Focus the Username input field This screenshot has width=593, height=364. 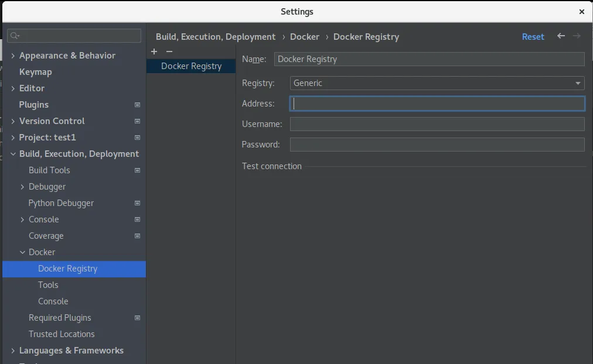pos(437,124)
